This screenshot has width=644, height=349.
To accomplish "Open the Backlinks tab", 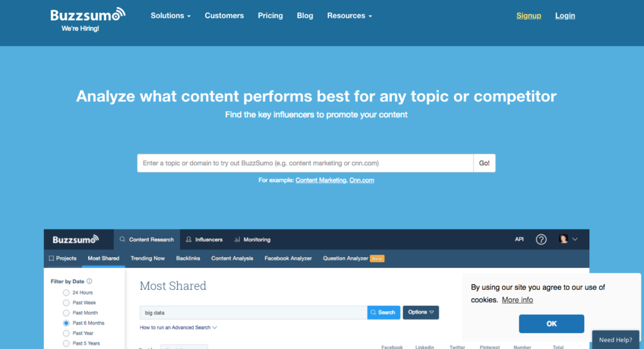I will tap(188, 258).
